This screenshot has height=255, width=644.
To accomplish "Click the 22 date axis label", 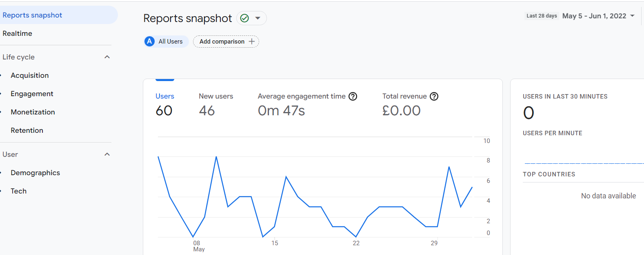I will click(x=356, y=243).
